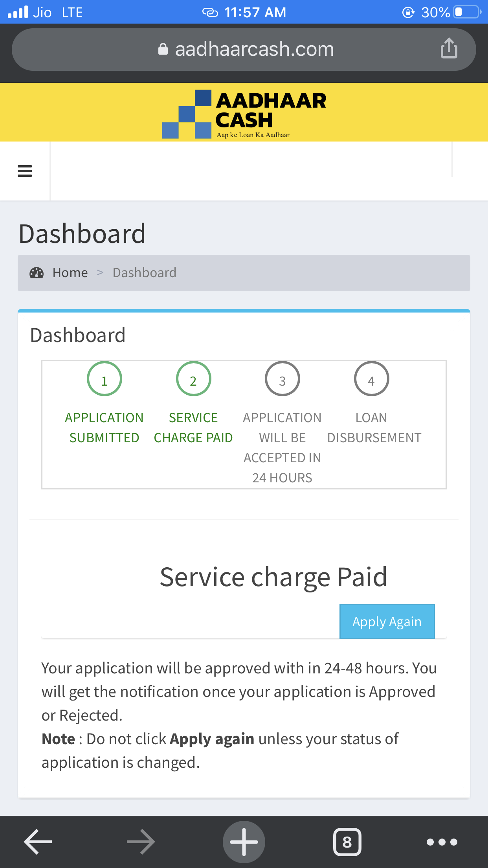This screenshot has height=868, width=488.
Task: Tap the aadhaarcash.com address bar
Action: 254,50
